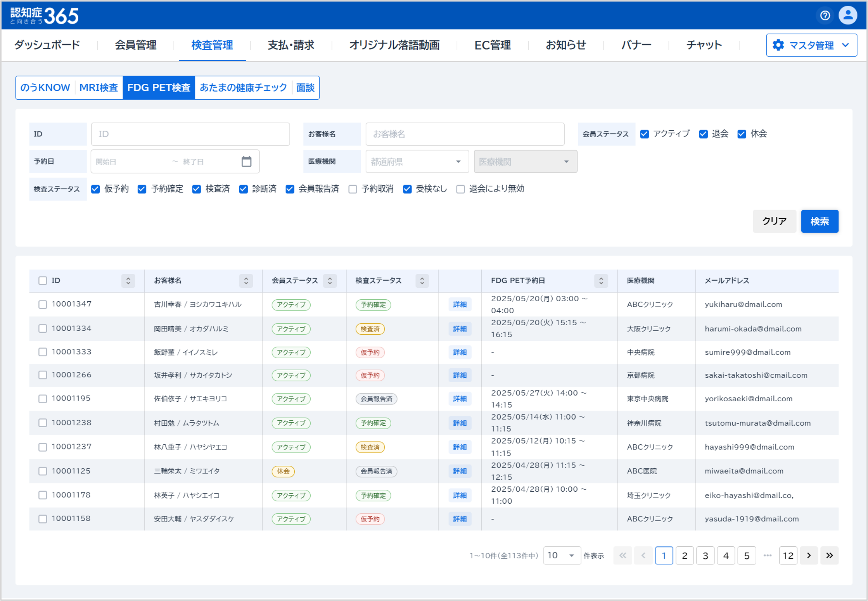Screen dimensions: 868x601
Task: Expand the マスタ管理 dropdown menu
Action: 811,45
